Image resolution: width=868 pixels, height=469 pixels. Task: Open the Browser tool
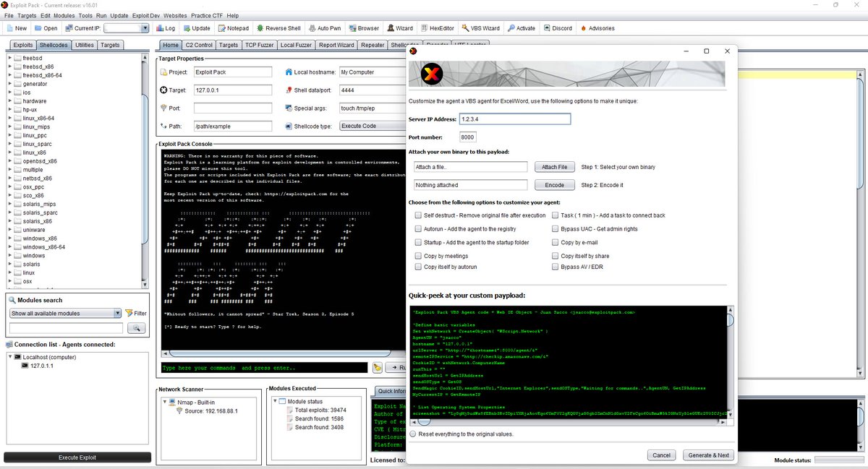[362, 28]
